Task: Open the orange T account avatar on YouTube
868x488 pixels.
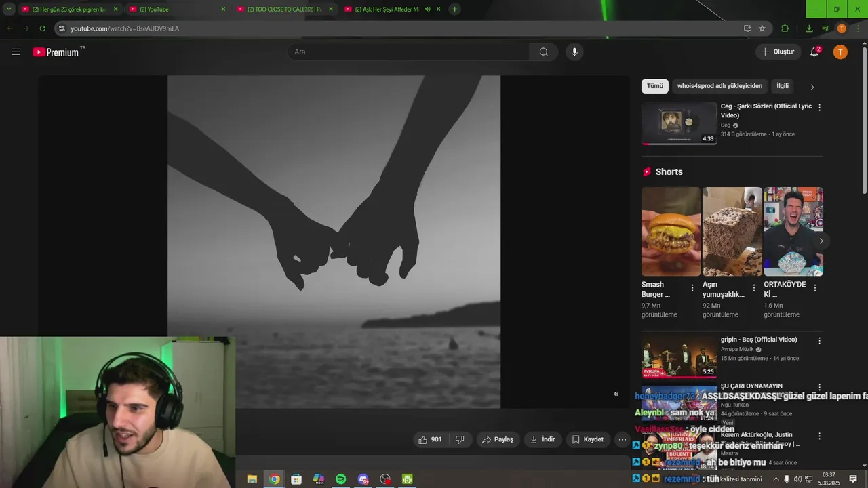Action: (x=840, y=52)
